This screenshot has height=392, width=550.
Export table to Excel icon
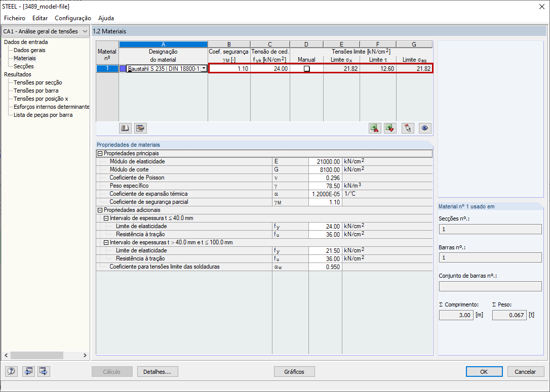coord(375,128)
